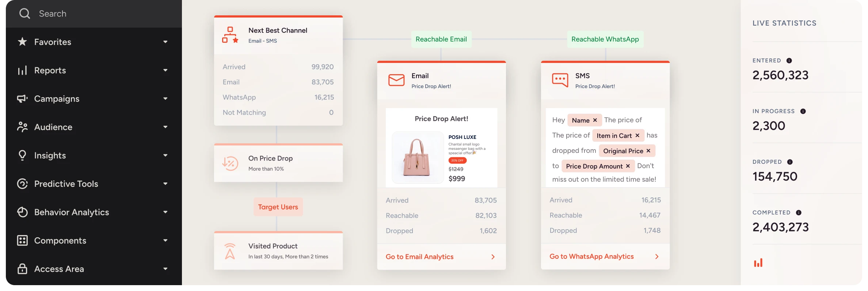Expand the Audience menu arrow
This screenshot has width=868, height=291.
(165, 127)
